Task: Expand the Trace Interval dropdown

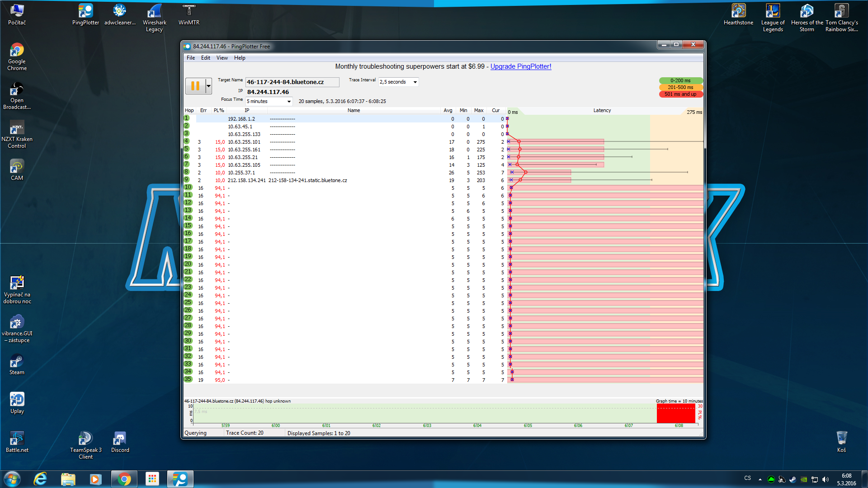Action: pos(415,82)
